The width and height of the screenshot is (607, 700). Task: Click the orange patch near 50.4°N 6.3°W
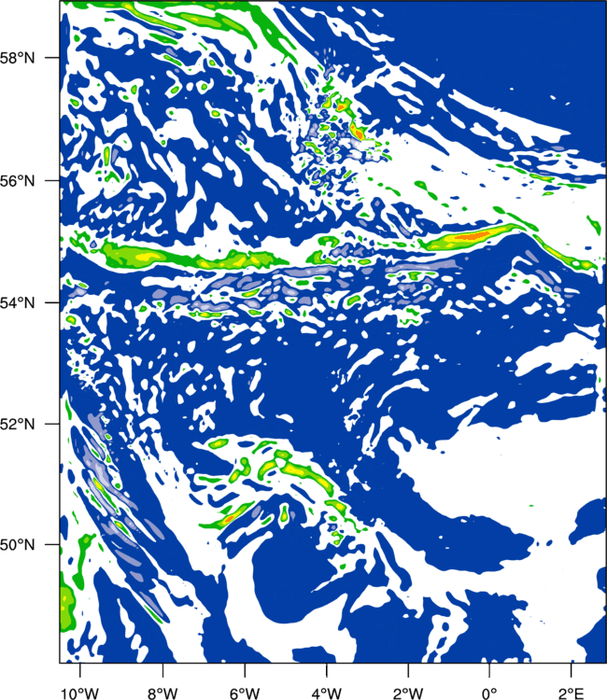[x=229, y=519]
